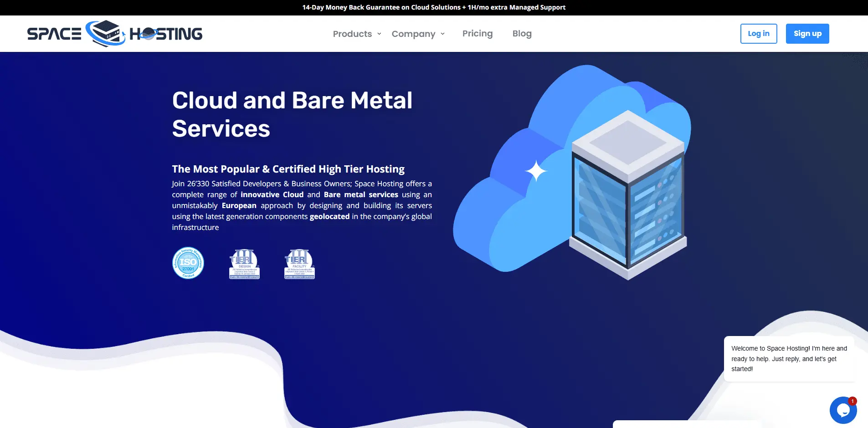The height and width of the screenshot is (428, 868).
Task: Click the ISO 27001 certification badge
Action: coord(188,263)
